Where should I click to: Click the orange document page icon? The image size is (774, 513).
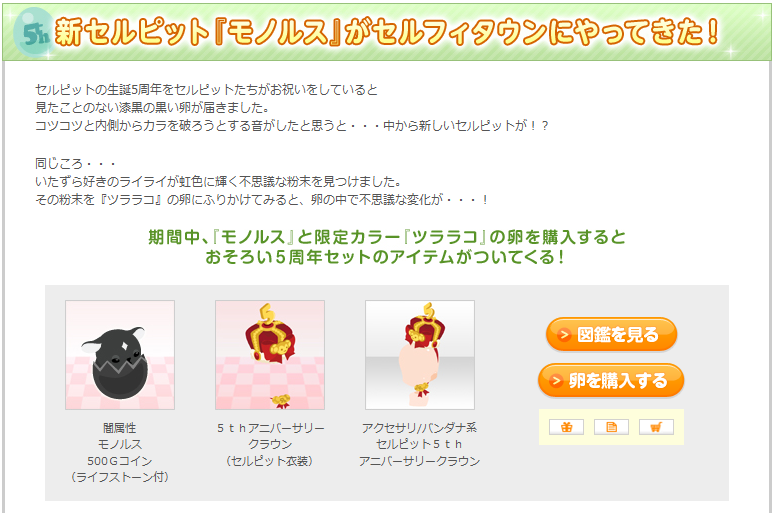click(x=611, y=427)
